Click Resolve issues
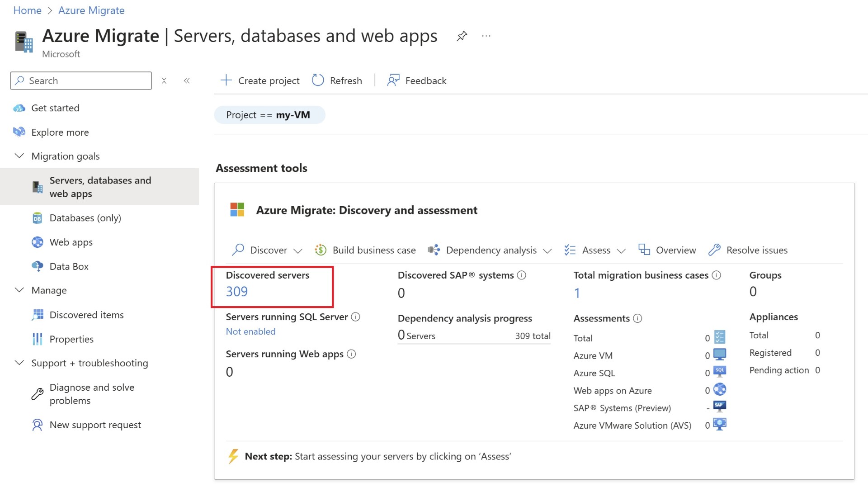The height and width of the screenshot is (487, 868). (x=748, y=250)
